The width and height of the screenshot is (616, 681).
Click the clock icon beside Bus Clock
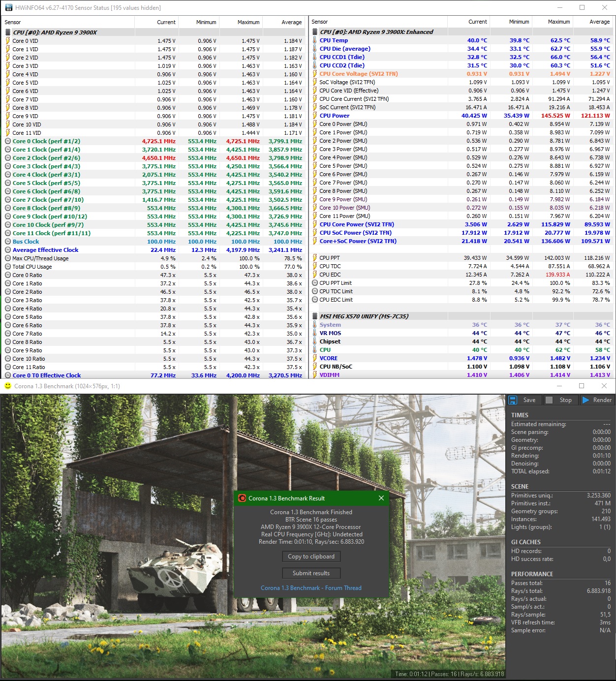coord(8,242)
